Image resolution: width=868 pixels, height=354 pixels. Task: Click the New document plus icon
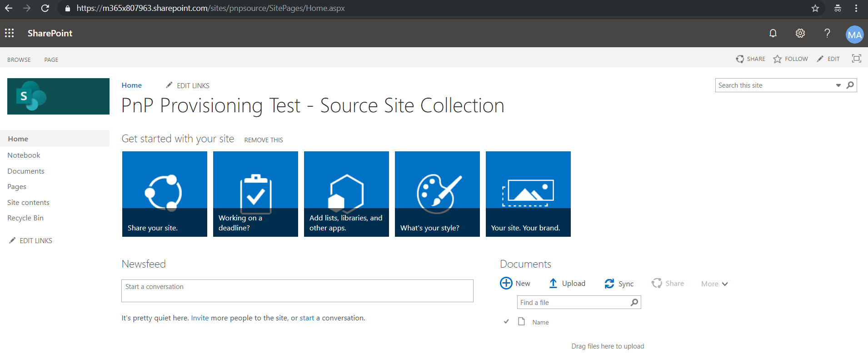coord(506,283)
